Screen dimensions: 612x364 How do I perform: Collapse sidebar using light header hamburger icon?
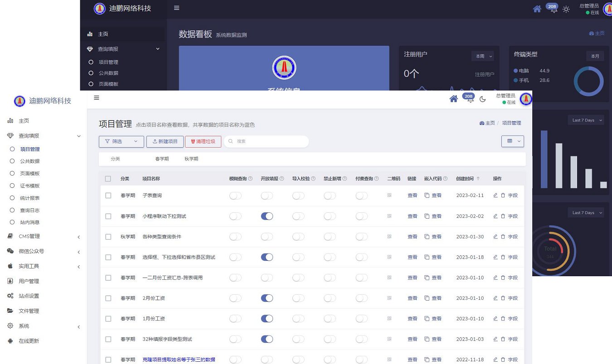(97, 98)
